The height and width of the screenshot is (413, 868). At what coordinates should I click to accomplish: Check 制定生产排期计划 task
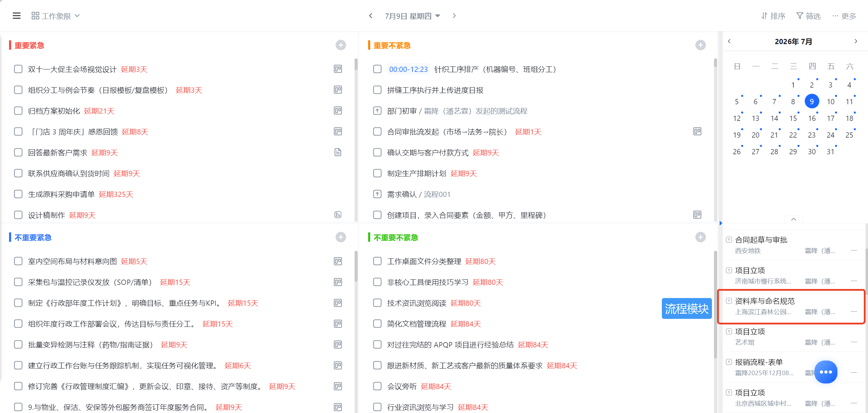(377, 173)
